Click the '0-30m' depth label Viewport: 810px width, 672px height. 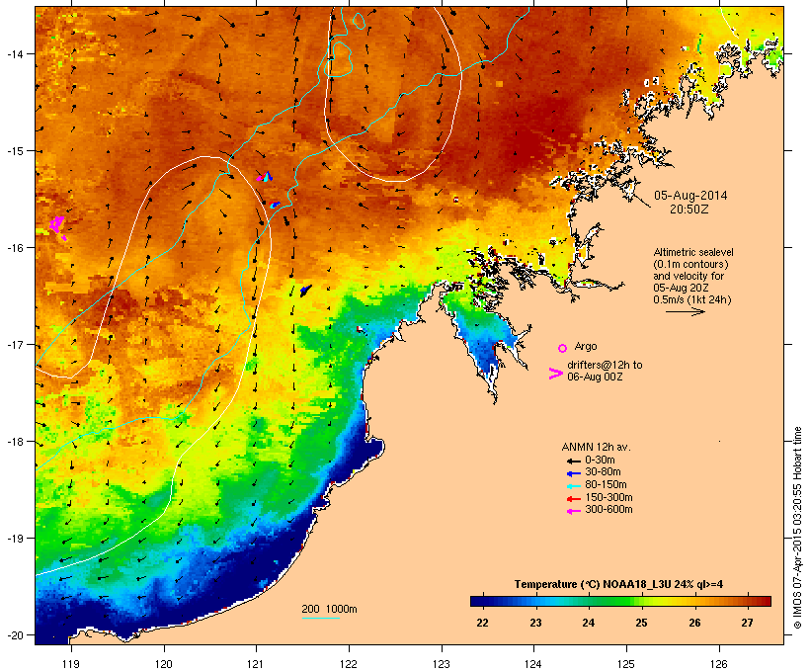(600, 461)
